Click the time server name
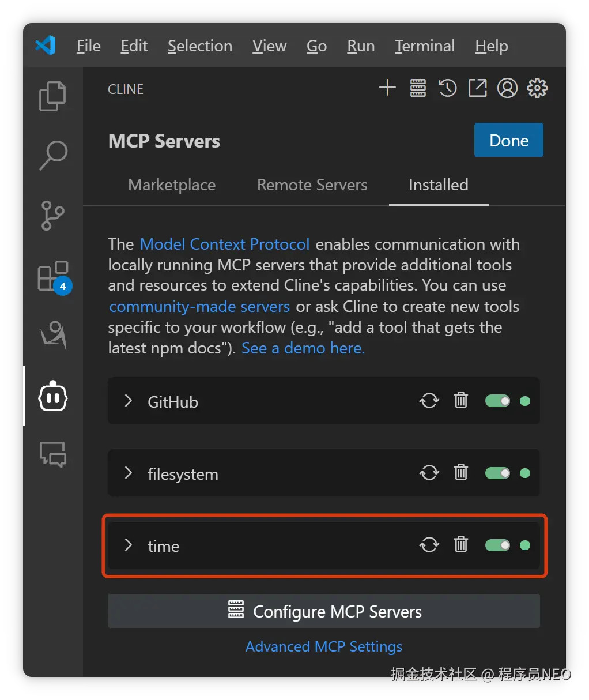The image size is (589, 700). [x=164, y=546]
